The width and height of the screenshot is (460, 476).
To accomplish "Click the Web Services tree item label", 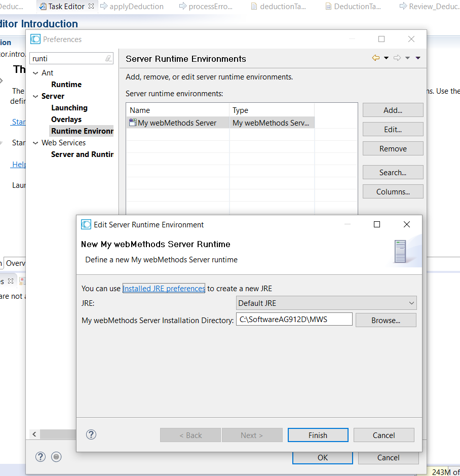I will click(x=63, y=143).
